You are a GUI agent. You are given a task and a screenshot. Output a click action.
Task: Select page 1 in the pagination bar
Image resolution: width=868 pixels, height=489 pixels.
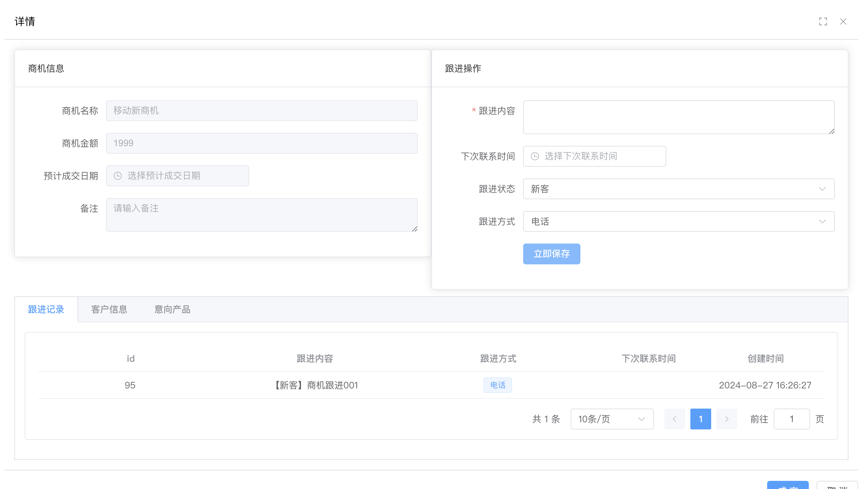point(700,419)
